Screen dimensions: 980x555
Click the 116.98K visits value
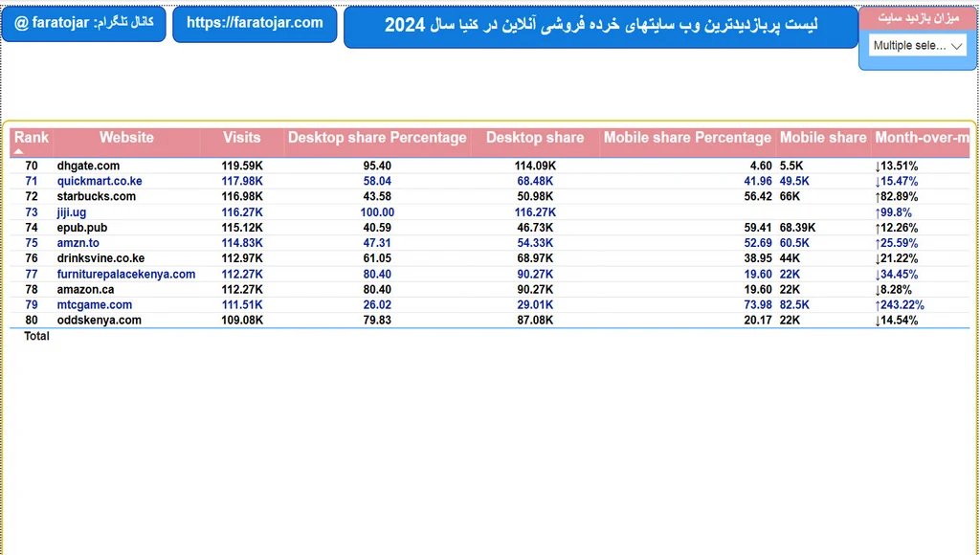pos(242,196)
